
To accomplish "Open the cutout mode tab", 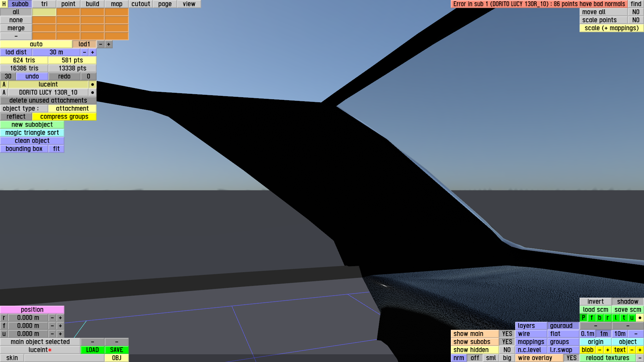I will [x=141, y=4].
